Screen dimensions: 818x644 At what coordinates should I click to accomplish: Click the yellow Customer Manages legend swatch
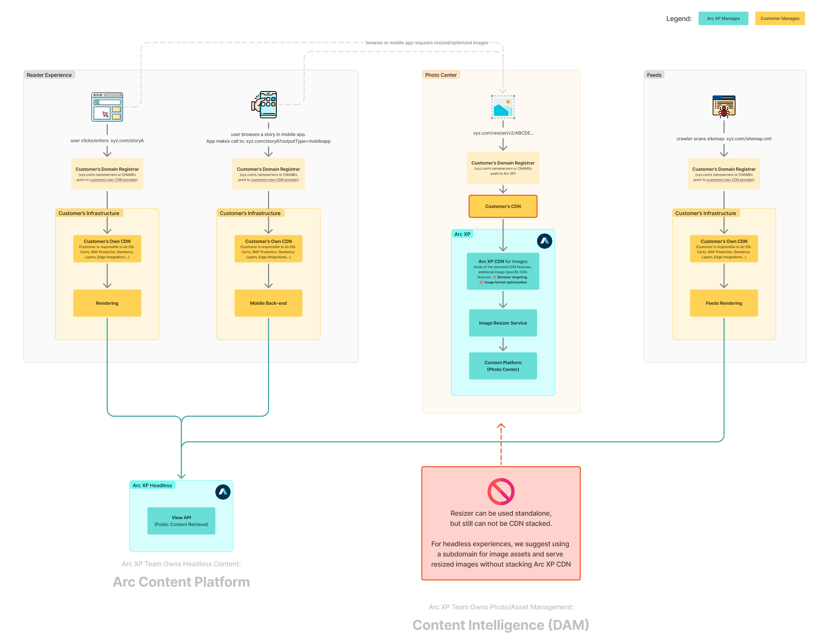pyautogui.click(x=780, y=19)
